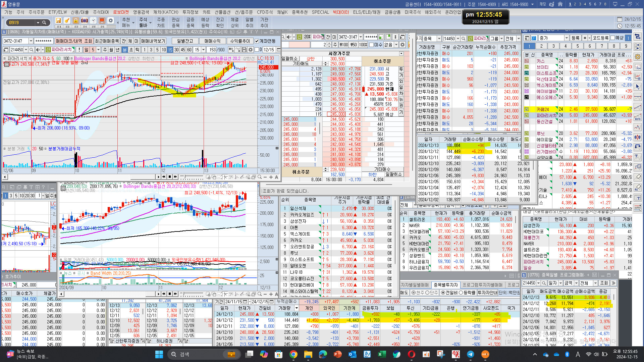The image size is (644, 362).
Task: Toggle the 예상 checkbox in watchlist window
Action: pyautogui.click(x=612, y=38)
